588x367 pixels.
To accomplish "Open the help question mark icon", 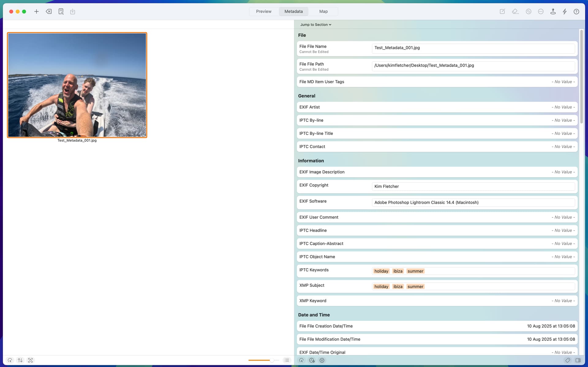I will click(576, 11).
